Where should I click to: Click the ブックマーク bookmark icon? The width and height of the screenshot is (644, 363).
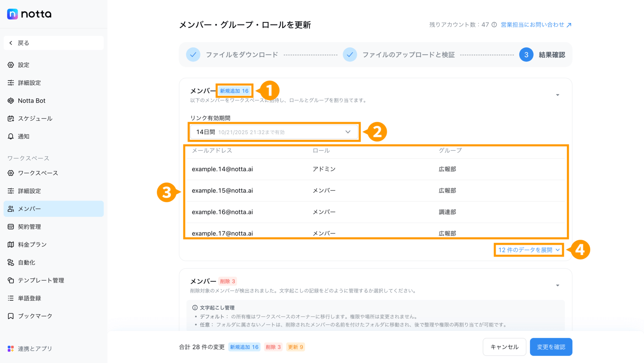click(11, 316)
